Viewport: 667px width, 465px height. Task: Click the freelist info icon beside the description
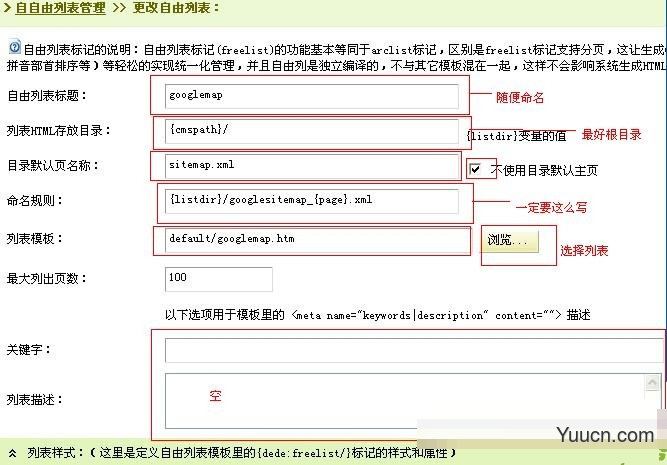pyautogui.click(x=14, y=47)
